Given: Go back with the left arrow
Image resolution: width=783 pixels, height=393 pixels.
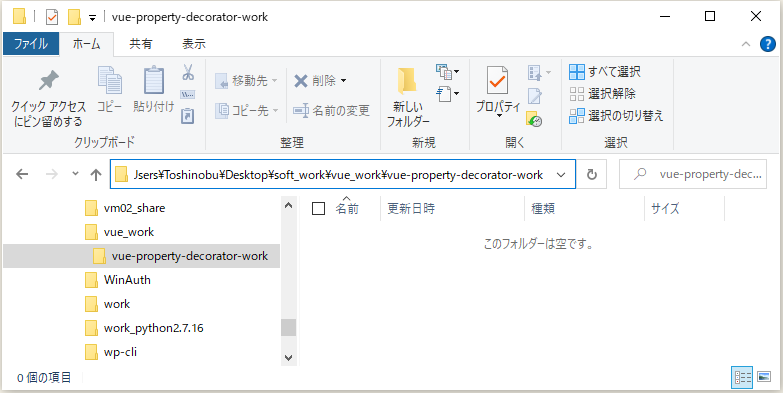Looking at the screenshot, I should 22,174.
